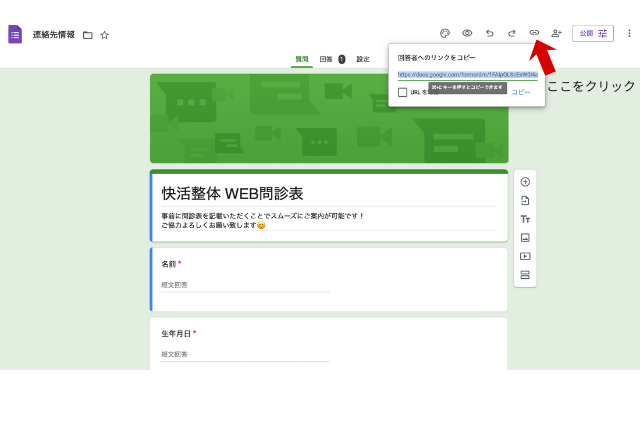640x430 pixels.
Task: Switch to the 質問 tab
Action: (302, 59)
